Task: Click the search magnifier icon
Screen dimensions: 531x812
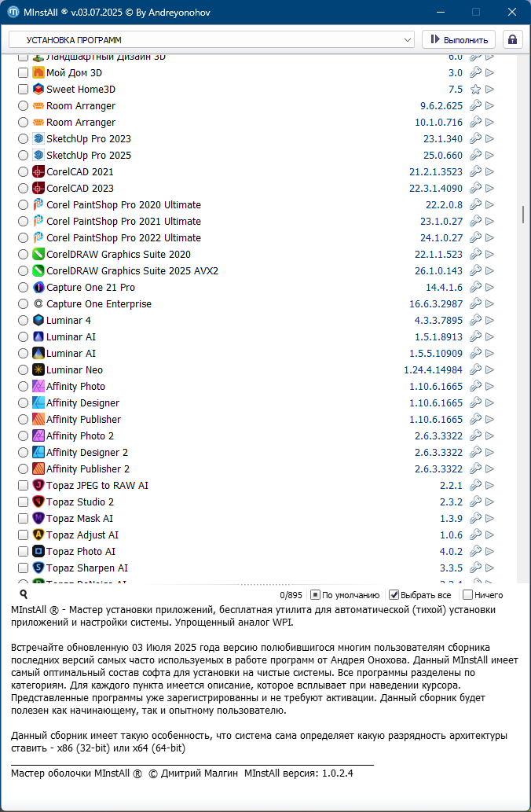Action: tap(23, 594)
